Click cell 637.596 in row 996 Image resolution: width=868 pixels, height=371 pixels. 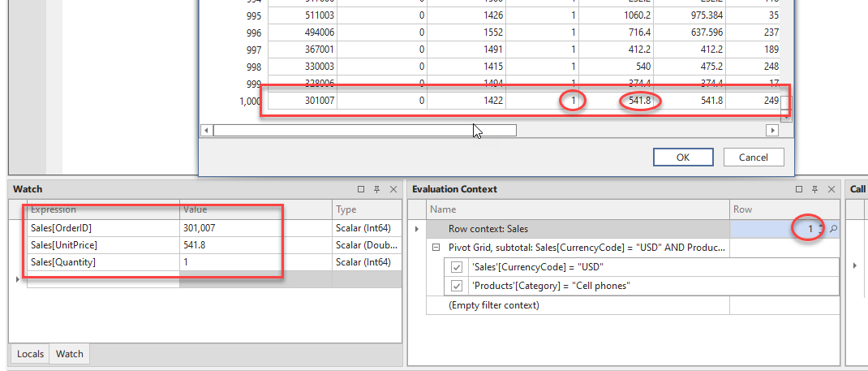click(x=690, y=32)
